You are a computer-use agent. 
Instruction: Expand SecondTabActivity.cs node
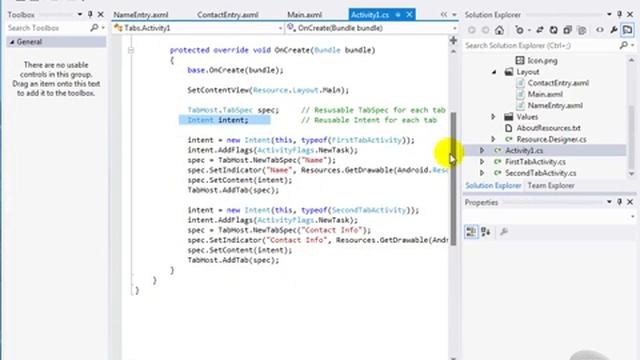tap(482, 173)
